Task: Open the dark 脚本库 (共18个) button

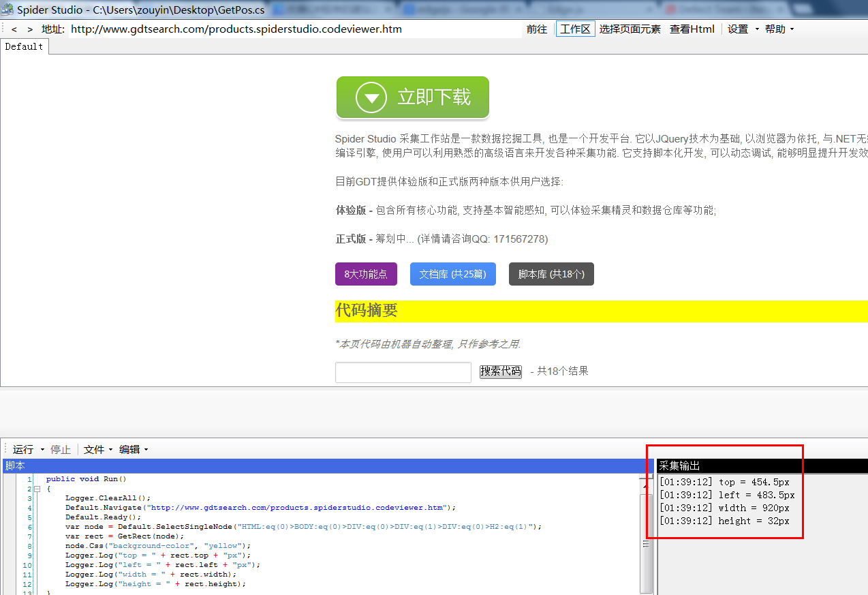Action: coord(551,274)
